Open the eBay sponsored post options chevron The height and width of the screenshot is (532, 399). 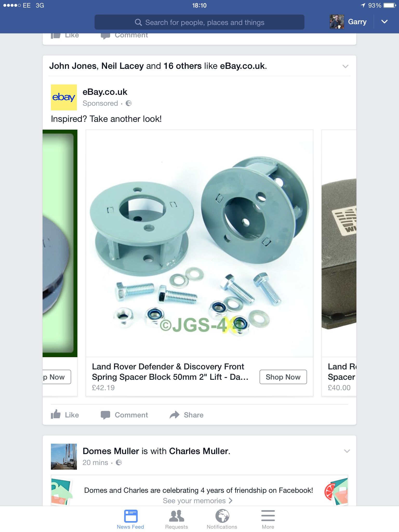(345, 66)
